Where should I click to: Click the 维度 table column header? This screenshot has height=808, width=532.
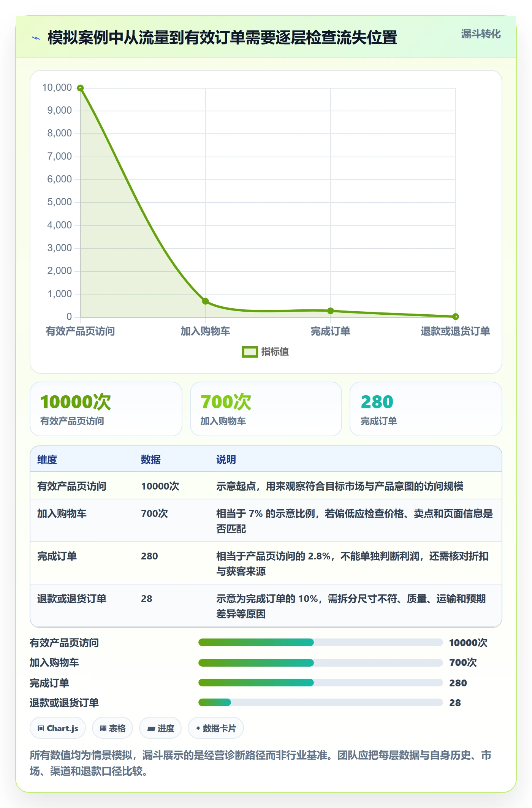tap(47, 459)
